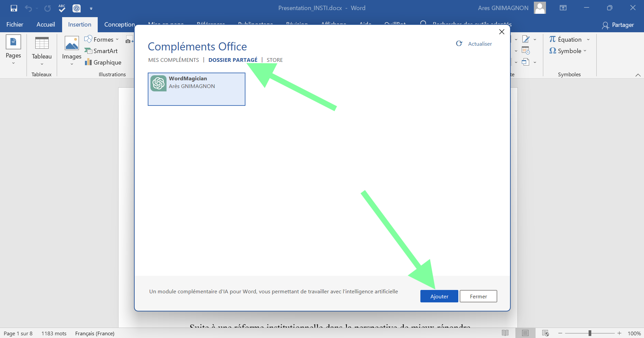Expand the Formes shapes dropdown
644x338 pixels.
point(117,39)
